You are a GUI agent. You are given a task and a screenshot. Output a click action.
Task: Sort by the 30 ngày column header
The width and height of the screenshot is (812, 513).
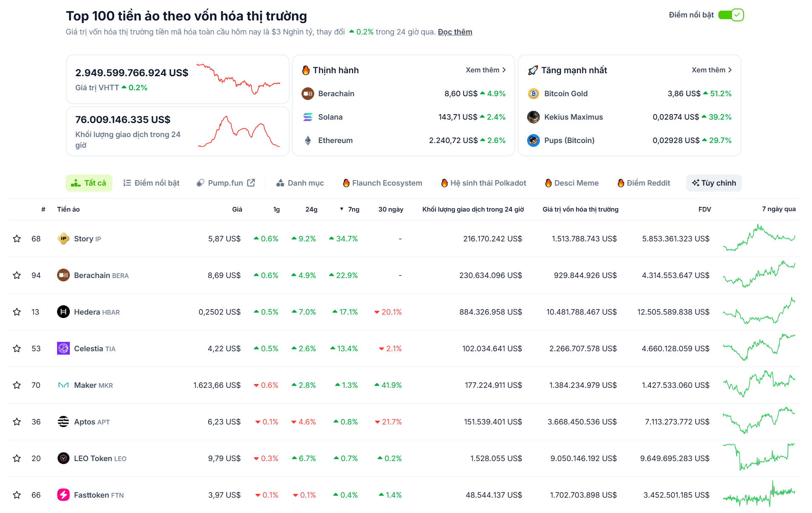tap(391, 209)
